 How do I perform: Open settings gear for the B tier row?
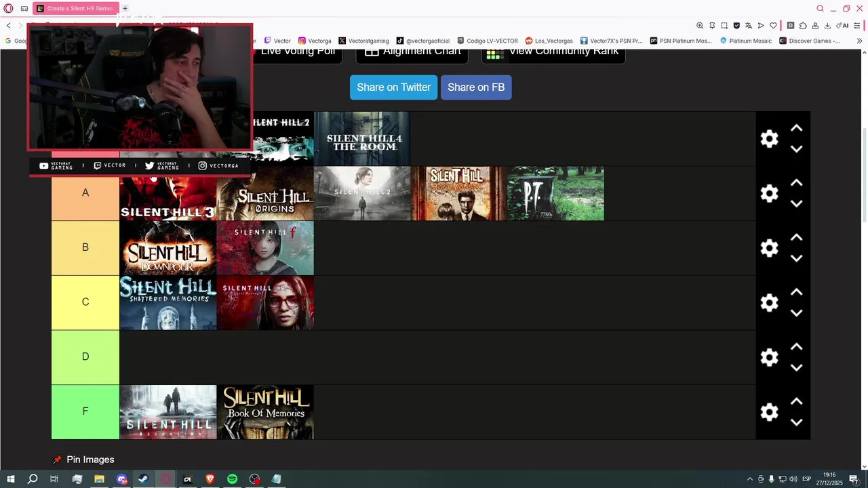point(769,248)
